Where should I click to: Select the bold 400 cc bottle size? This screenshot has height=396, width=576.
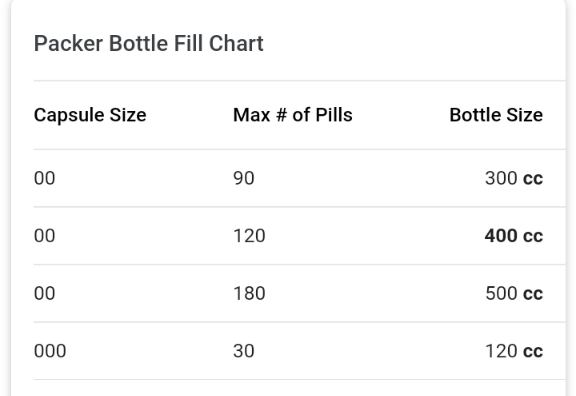(514, 236)
